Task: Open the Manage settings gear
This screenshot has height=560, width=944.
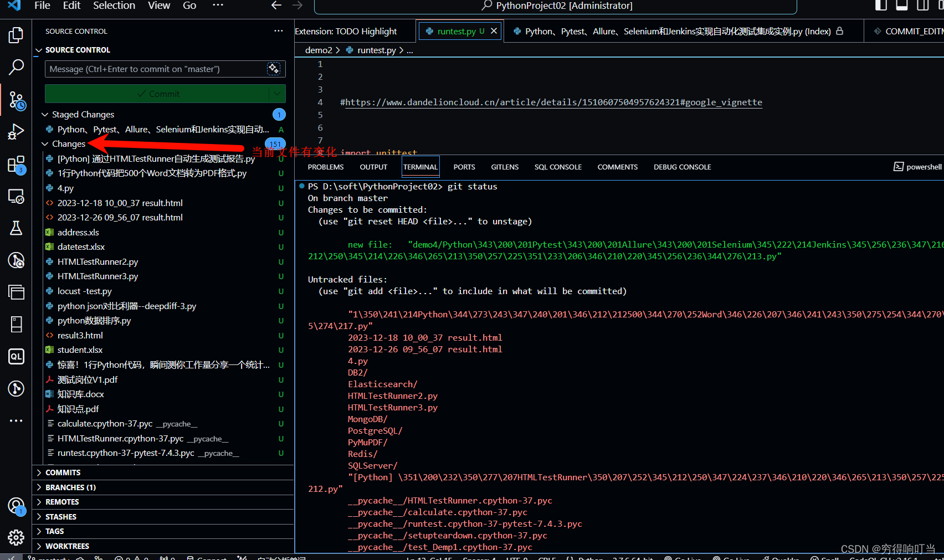Action: point(16,537)
